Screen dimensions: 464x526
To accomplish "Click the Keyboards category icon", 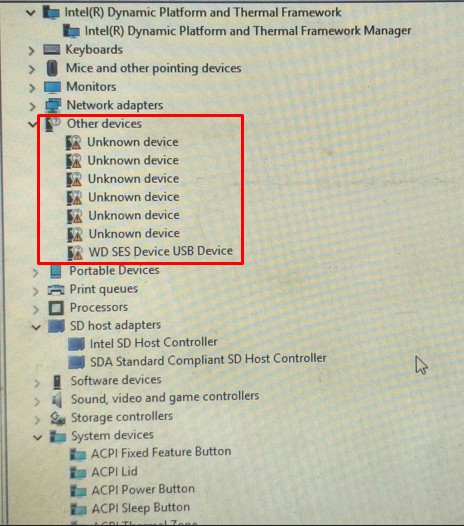I will (x=52, y=50).
